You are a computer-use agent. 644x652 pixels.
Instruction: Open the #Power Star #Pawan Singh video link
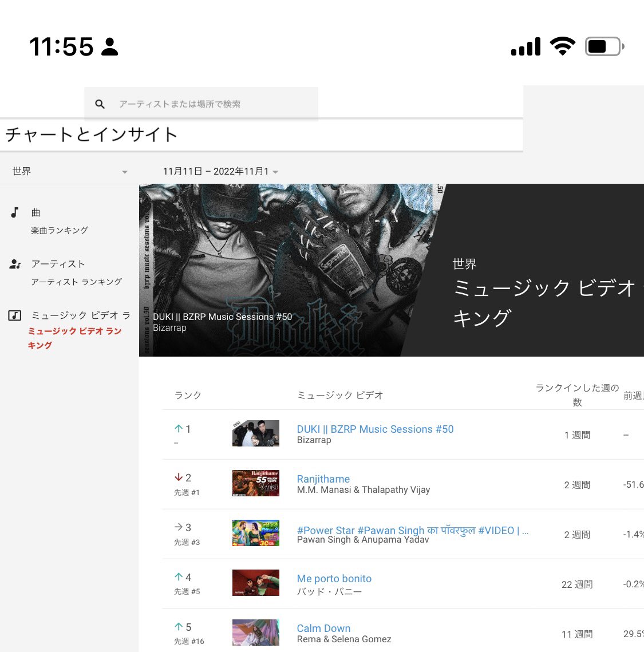[412, 530]
